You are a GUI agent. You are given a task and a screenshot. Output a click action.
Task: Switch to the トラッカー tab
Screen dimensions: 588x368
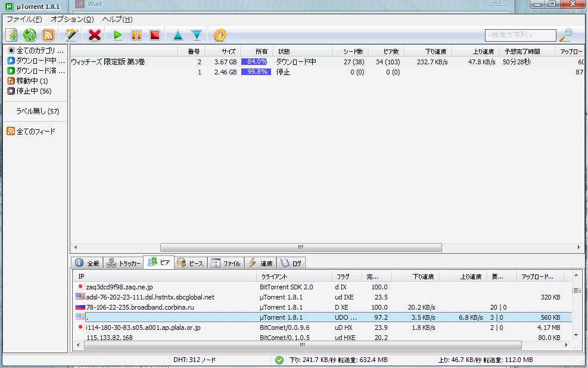click(124, 263)
